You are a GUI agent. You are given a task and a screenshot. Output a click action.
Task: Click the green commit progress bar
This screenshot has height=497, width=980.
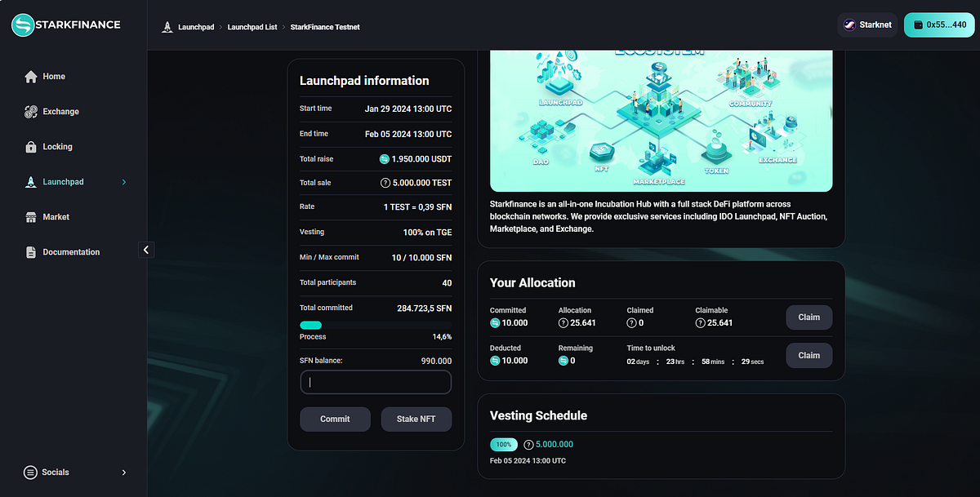tap(310, 324)
